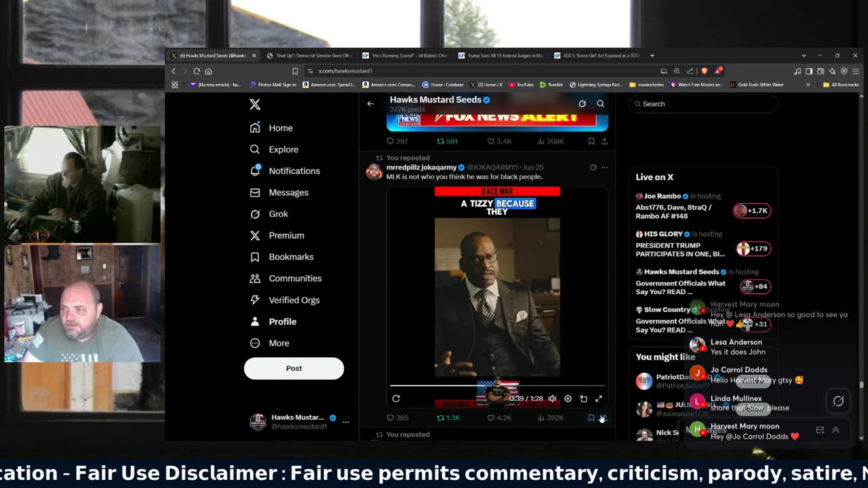
Task: Open the mrredpillz jokaqarmy profile avatar
Action: click(x=374, y=171)
